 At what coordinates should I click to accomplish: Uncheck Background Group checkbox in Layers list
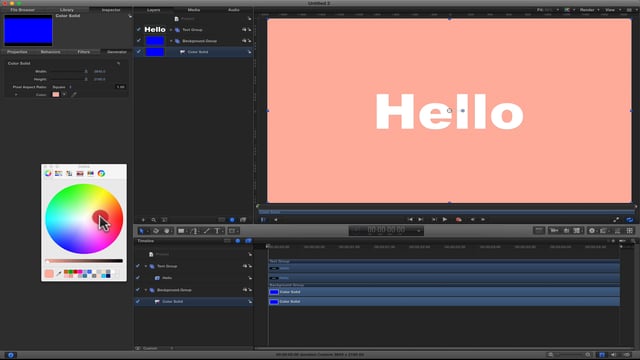139,40
